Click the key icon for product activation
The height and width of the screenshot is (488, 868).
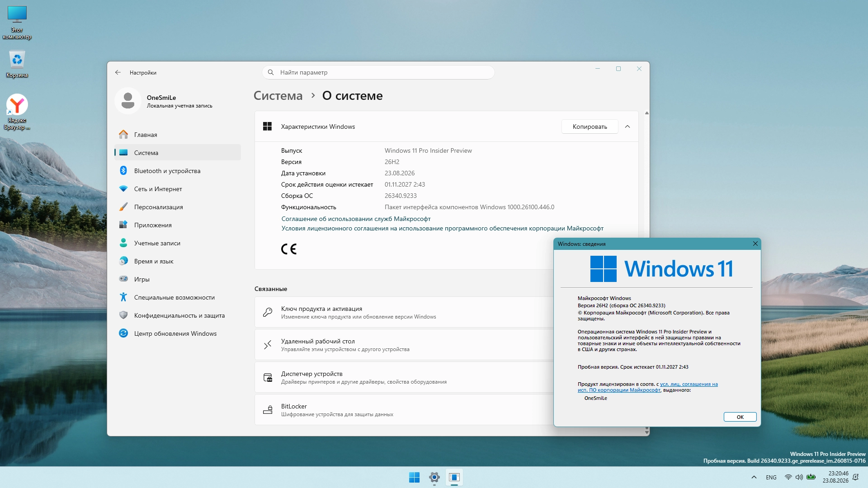pyautogui.click(x=268, y=312)
